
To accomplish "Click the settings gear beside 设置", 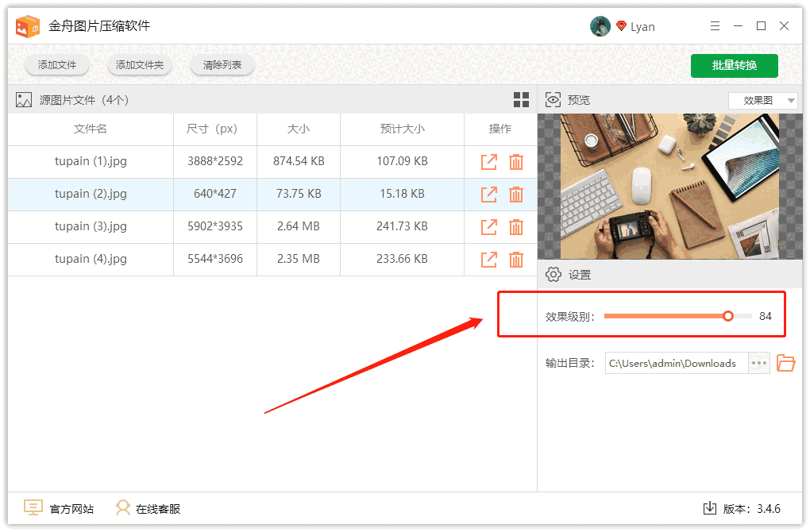I will (553, 274).
